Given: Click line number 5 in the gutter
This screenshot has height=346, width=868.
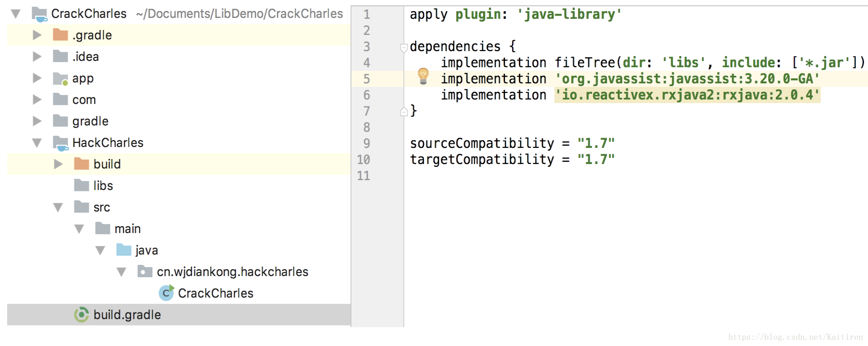Looking at the screenshot, I should pos(367,79).
